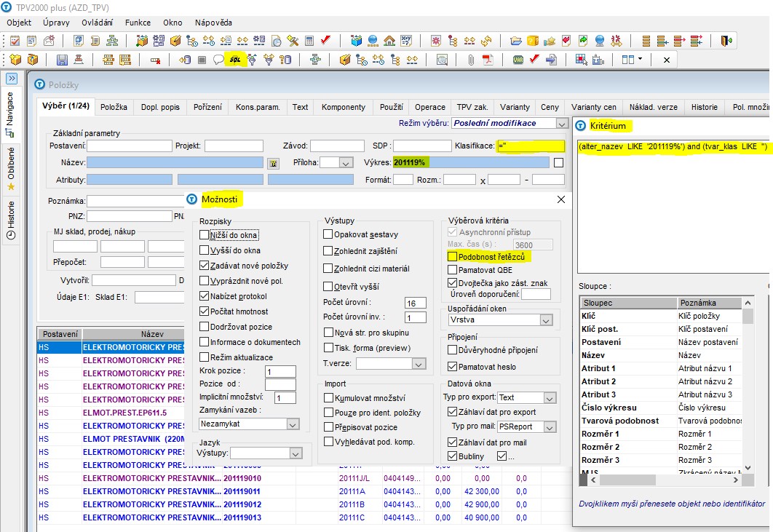773x532 pixels.
Task: Uncheck Nabízet protokol
Action: click(204, 295)
